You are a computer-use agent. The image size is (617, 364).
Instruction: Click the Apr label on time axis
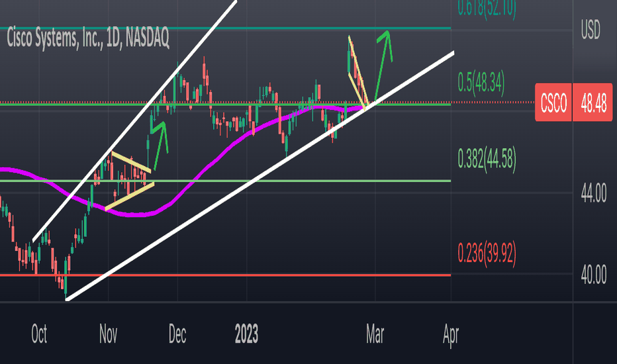pyautogui.click(x=451, y=335)
